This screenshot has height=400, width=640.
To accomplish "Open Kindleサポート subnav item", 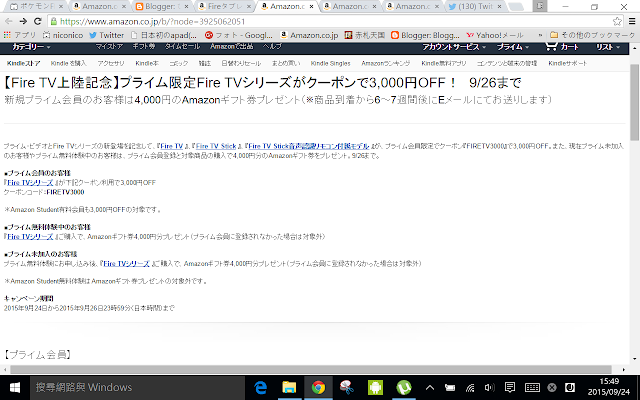I will pos(567,63).
